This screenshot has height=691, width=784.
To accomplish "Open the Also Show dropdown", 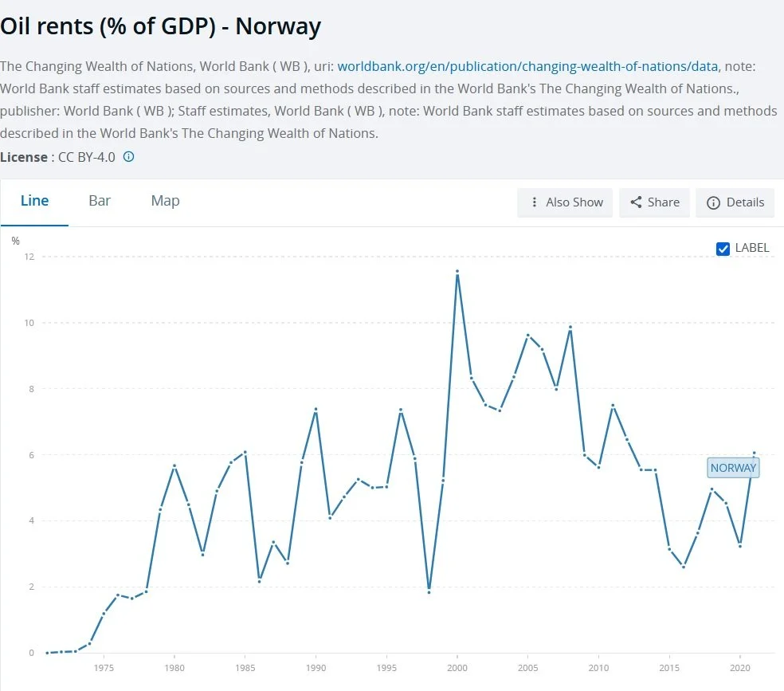I will coord(565,202).
